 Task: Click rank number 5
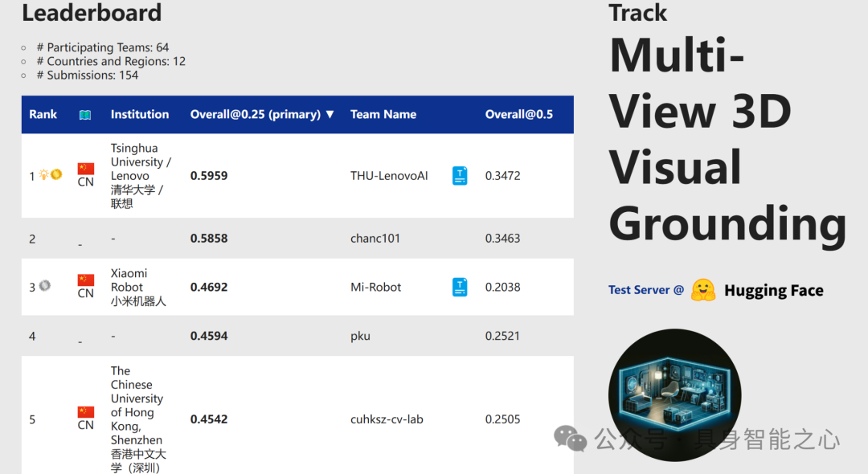click(x=32, y=420)
